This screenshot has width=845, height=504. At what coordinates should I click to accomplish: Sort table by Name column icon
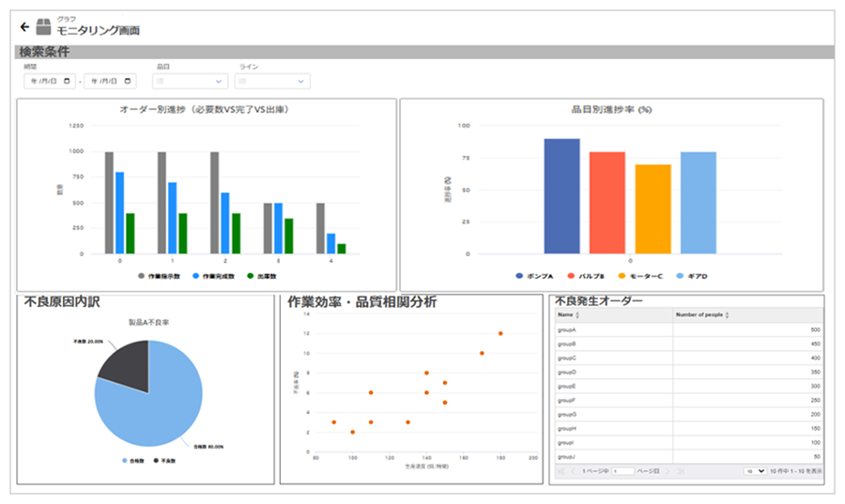click(x=576, y=315)
